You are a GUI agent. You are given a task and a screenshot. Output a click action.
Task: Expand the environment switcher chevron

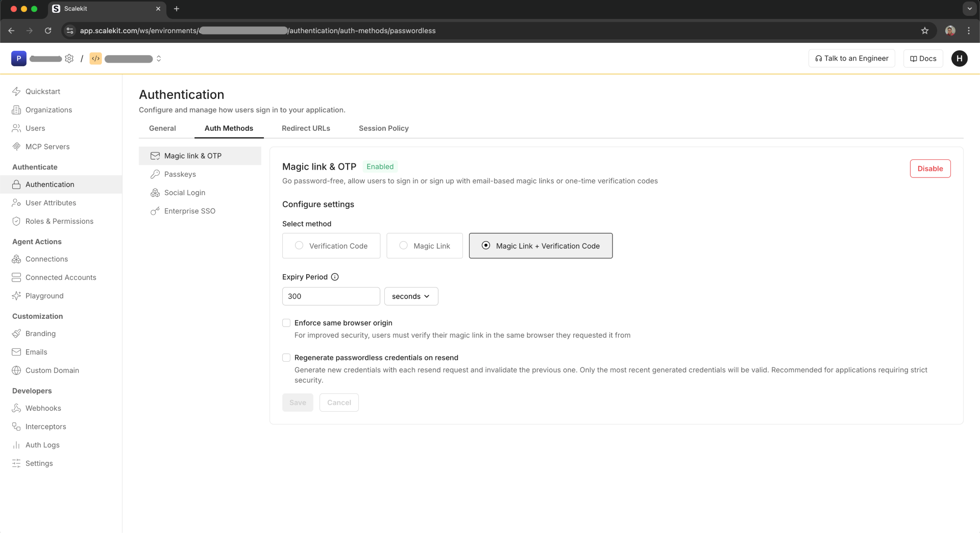159,59
